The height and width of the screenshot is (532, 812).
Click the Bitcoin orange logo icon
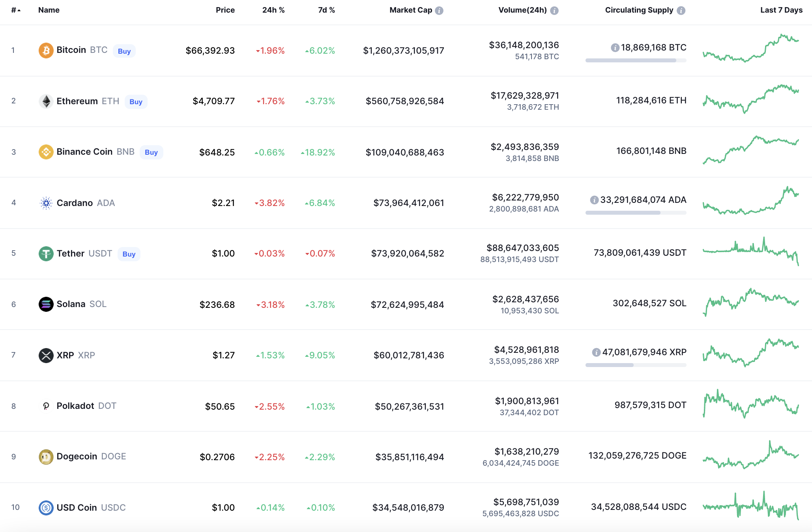[x=46, y=51]
